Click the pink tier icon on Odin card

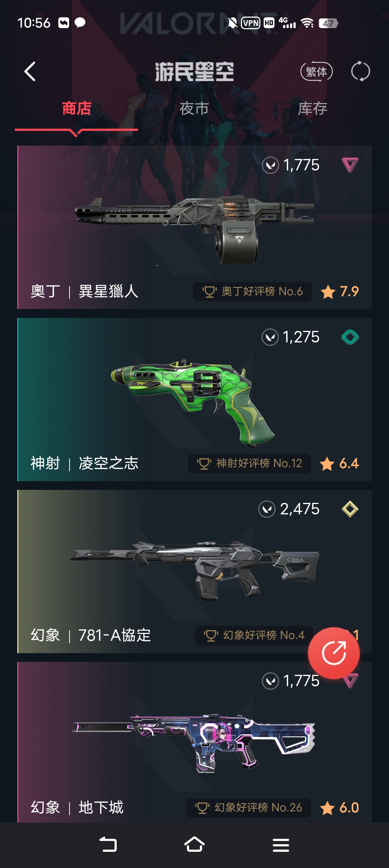350,165
